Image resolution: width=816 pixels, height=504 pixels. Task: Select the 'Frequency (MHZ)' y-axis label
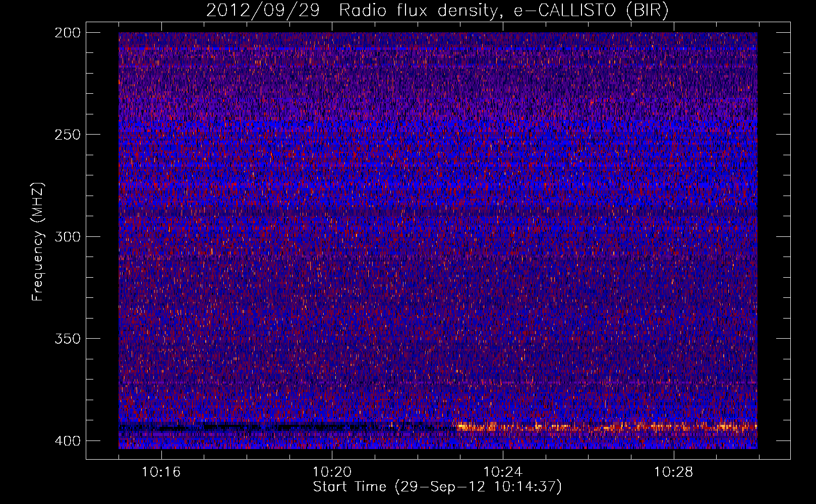tap(38, 241)
